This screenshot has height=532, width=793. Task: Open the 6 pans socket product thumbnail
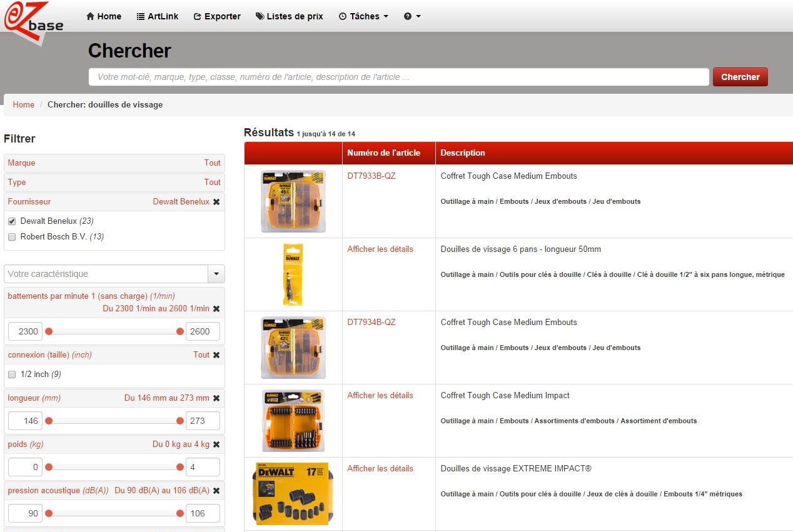[x=293, y=274]
